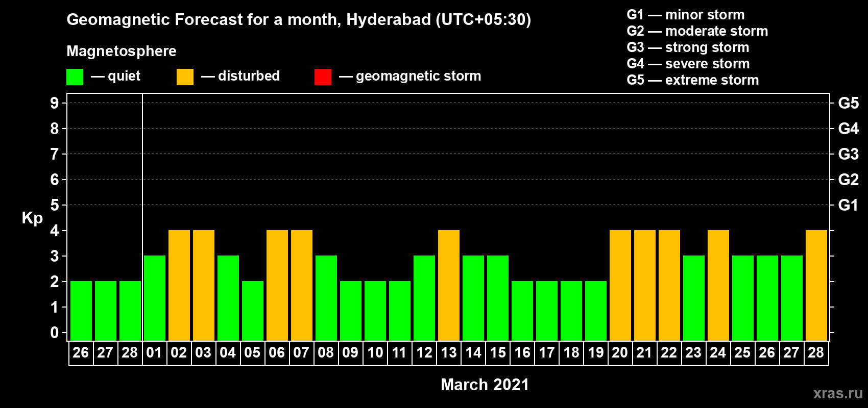Click the date label 18
The width and height of the screenshot is (868, 408).
tap(571, 353)
